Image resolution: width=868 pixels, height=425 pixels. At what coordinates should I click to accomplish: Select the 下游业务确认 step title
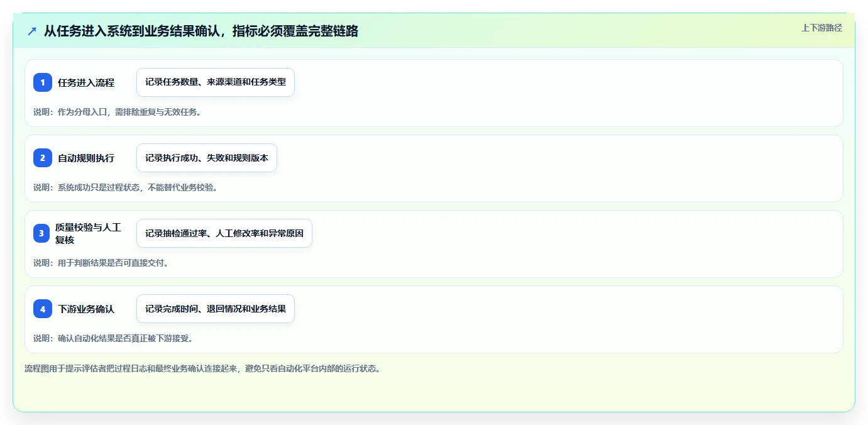tap(86, 309)
